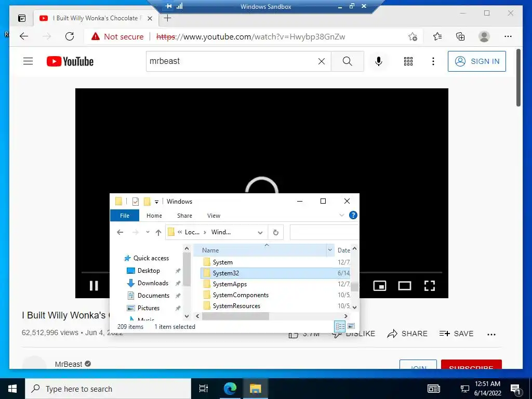Open Edge collections panel

click(x=460, y=36)
